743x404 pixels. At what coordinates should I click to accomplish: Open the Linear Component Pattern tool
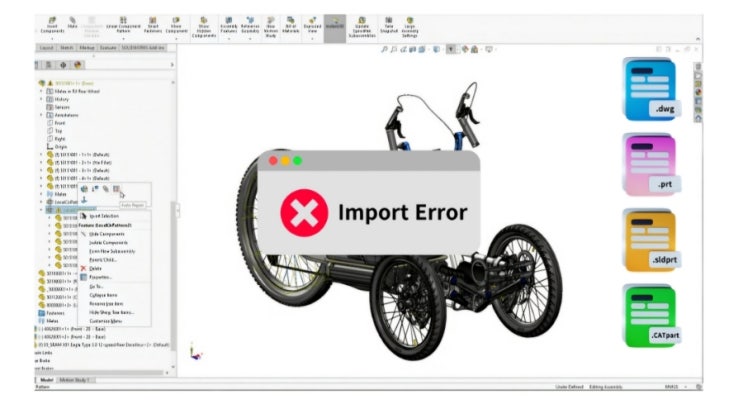[123, 26]
